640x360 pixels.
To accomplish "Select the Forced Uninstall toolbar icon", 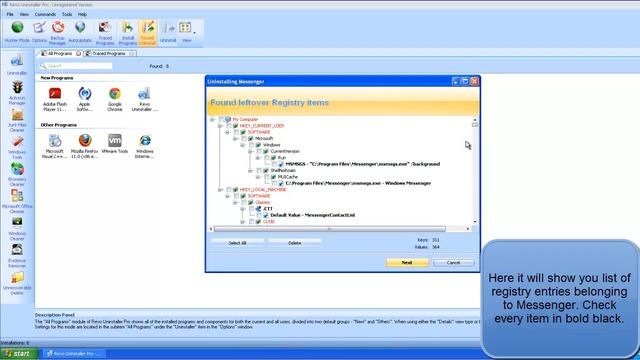I will 147,33.
